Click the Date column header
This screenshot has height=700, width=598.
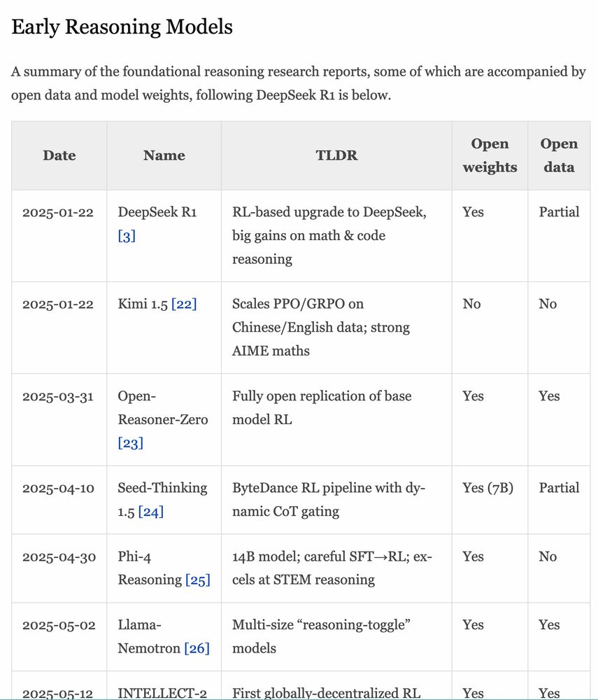click(59, 155)
